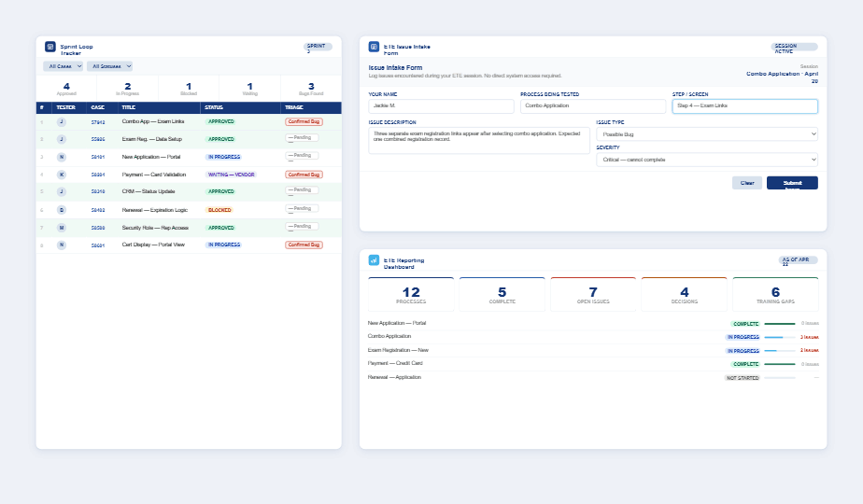Click the 7 Open Issues stat card
This screenshot has height=504, width=863.
tap(593, 294)
